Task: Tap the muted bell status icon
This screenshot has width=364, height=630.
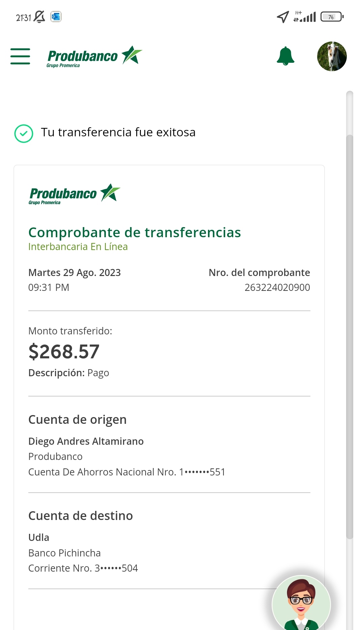Action: (39, 17)
